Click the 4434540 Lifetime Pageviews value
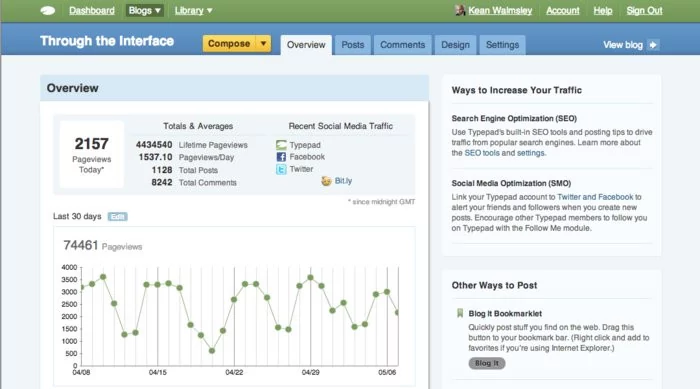Image resolution: width=700 pixels, height=389 pixels. pos(154,145)
